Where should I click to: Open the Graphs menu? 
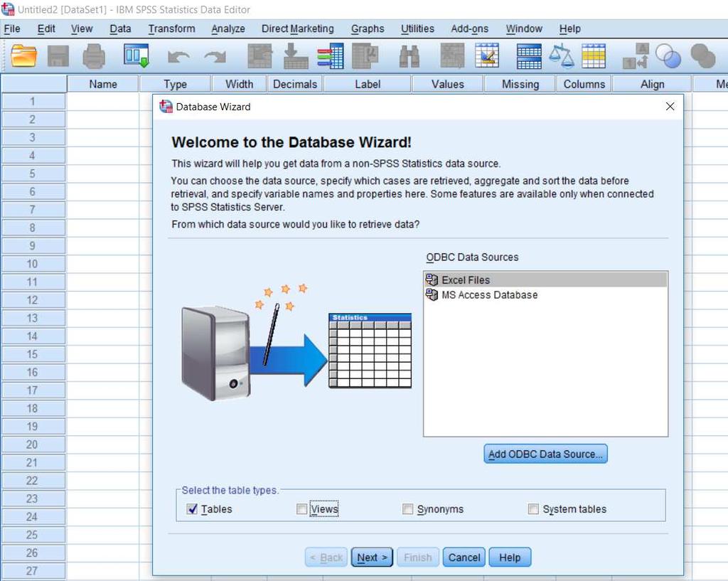point(368,28)
